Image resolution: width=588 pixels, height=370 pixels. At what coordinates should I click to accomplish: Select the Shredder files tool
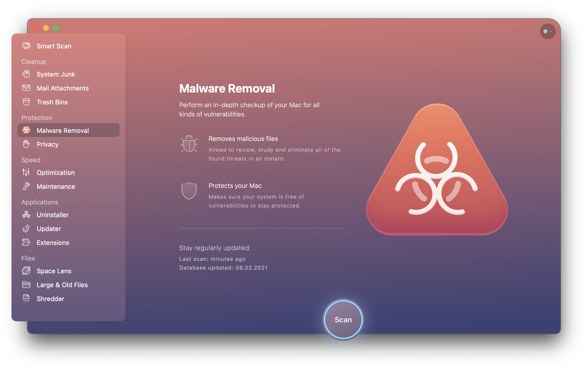click(50, 298)
